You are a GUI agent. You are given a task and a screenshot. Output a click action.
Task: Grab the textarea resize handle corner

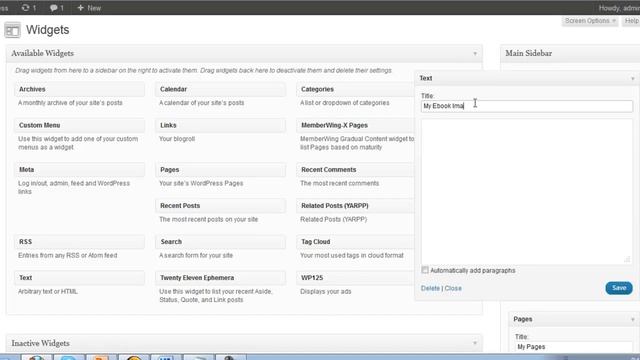coord(628,260)
